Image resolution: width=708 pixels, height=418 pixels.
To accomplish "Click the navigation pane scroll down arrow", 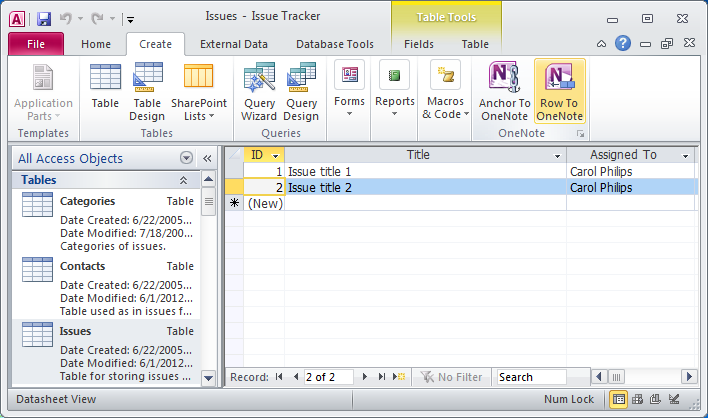I will pyautogui.click(x=208, y=378).
